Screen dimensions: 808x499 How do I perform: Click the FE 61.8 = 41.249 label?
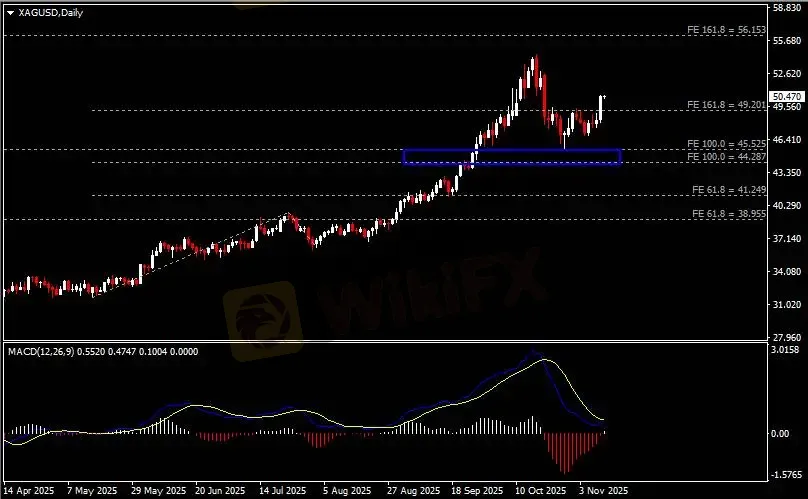pyautogui.click(x=728, y=190)
